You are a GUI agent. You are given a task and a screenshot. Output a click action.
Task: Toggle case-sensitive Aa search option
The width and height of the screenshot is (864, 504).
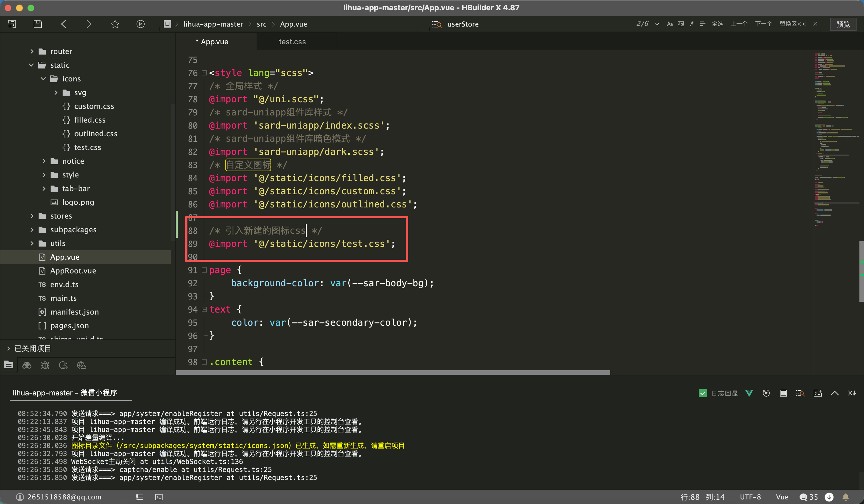pyautogui.click(x=670, y=24)
